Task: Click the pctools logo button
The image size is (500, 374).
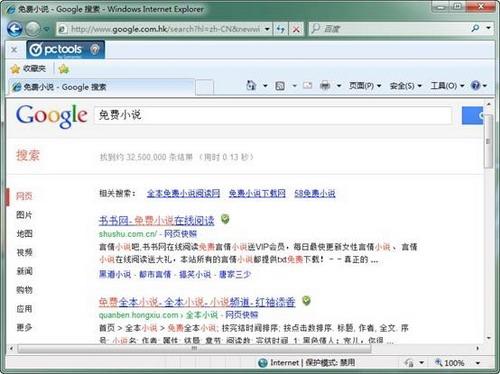Action: coord(56,50)
